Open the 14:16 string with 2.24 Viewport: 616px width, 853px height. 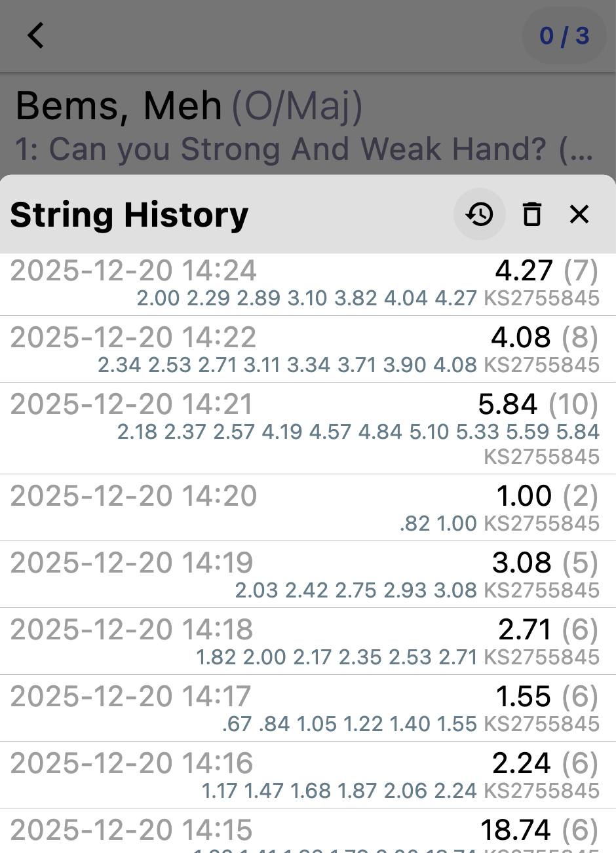[x=308, y=775]
